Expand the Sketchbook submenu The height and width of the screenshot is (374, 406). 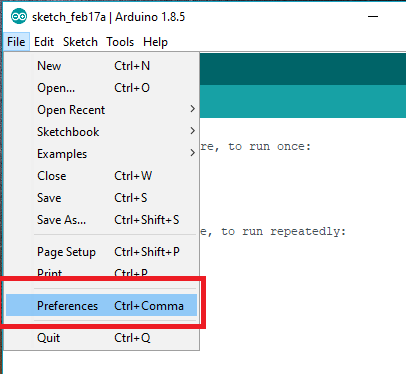coord(101,132)
